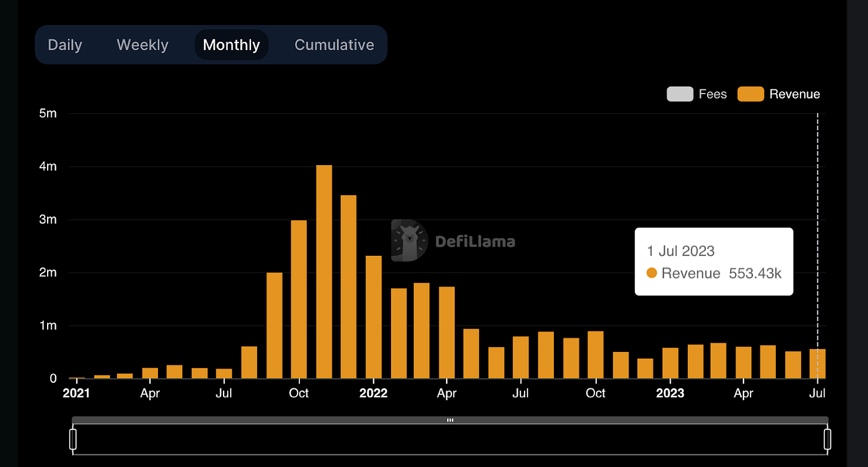
Task: Click the 4m y-axis label
Action: 47,166
